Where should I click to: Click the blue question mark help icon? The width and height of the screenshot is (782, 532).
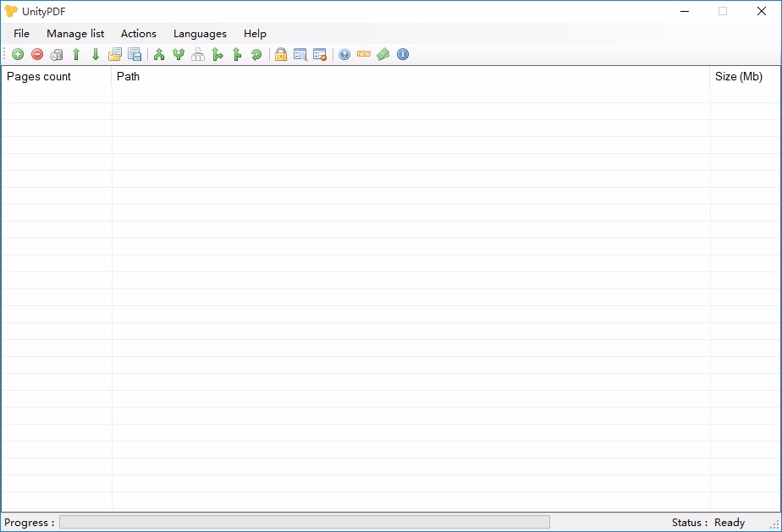point(344,54)
